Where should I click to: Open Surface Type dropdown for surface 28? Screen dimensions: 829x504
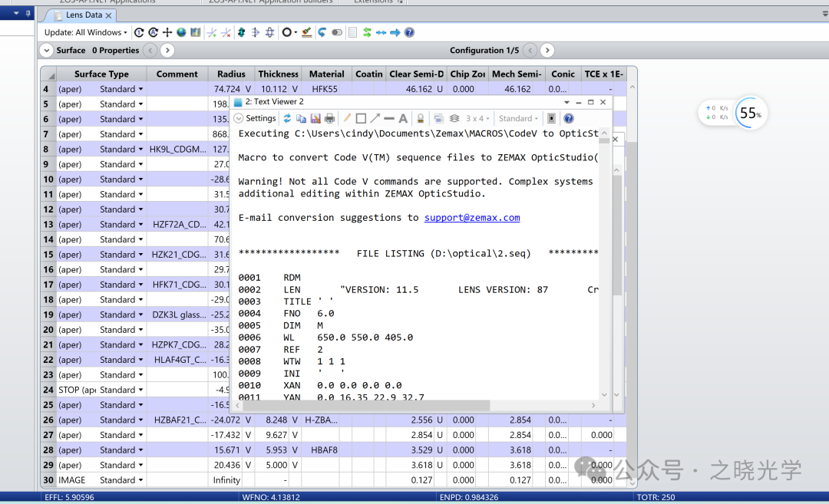140,450
